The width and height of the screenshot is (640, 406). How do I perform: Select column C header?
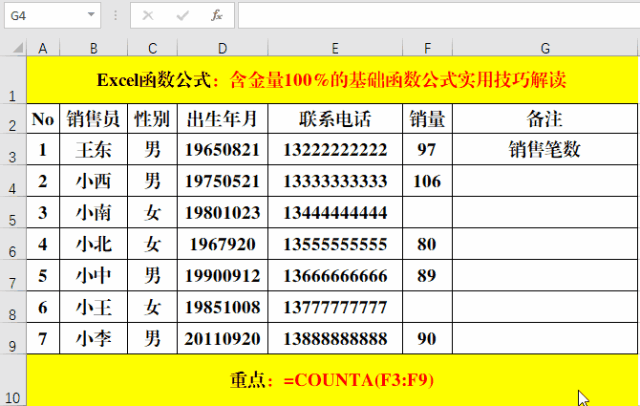point(152,49)
